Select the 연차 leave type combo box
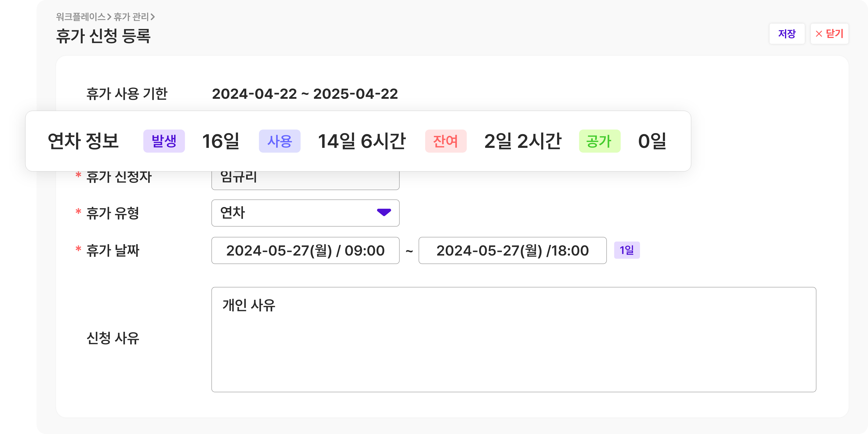868x434 pixels. point(305,213)
